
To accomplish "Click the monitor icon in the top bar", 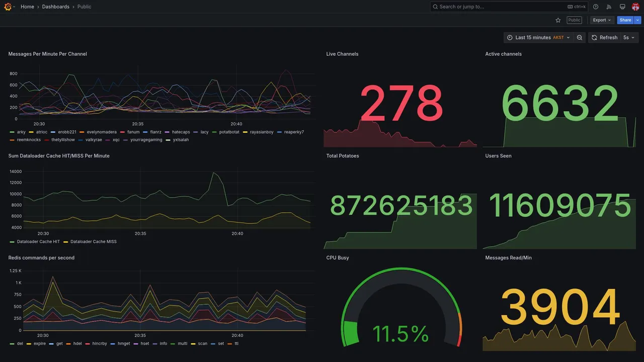I will coord(622,7).
